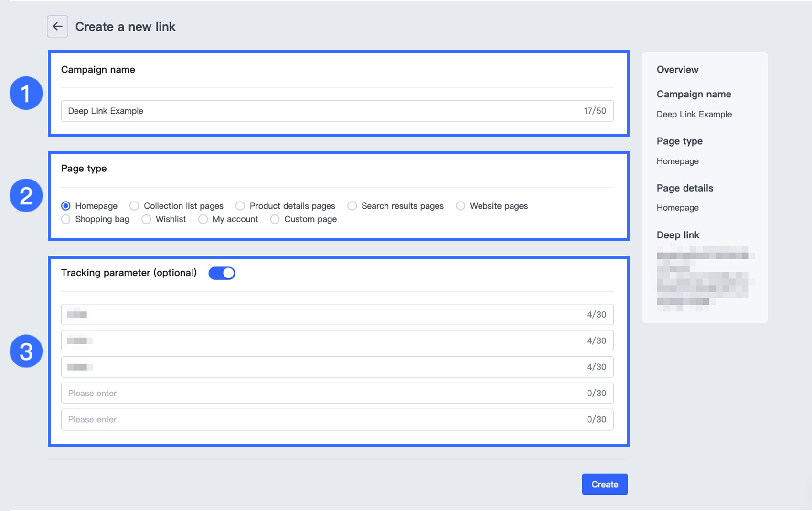Select Product details pages radio
The width and height of the screenshot is (812, 511).
coord(240,206)
